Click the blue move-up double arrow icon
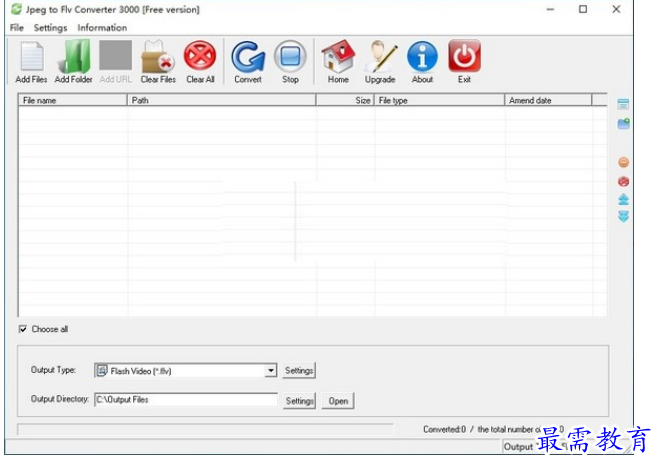 624,200
